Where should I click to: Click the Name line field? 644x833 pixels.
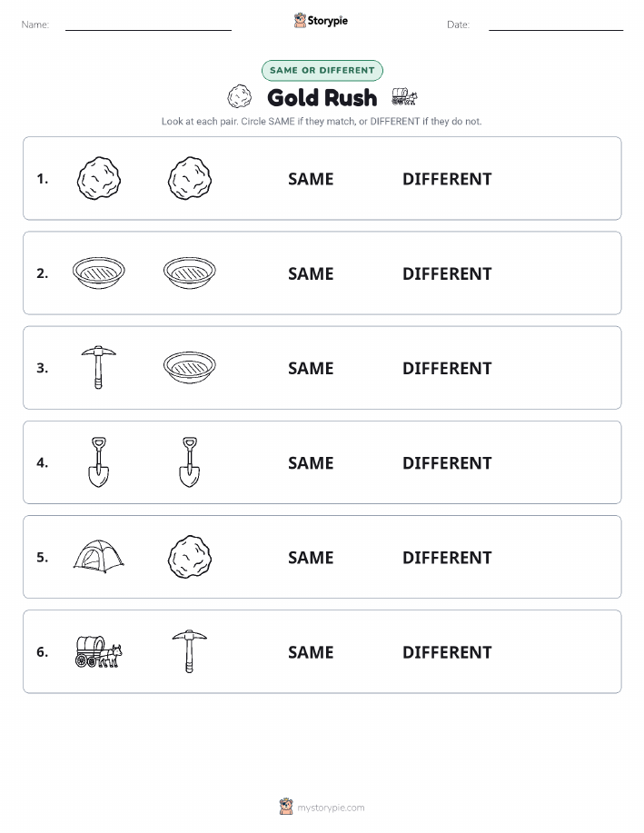(x=148, y=25)
